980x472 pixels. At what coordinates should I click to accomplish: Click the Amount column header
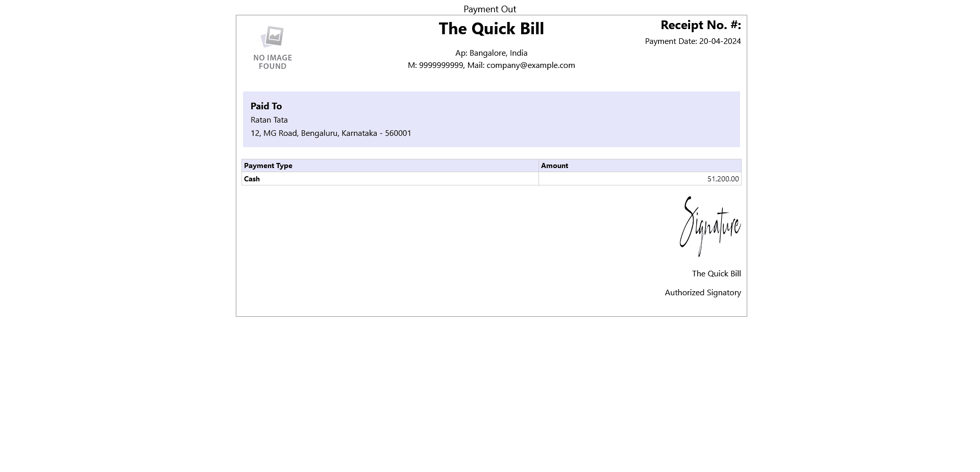(x=554, y=166)
